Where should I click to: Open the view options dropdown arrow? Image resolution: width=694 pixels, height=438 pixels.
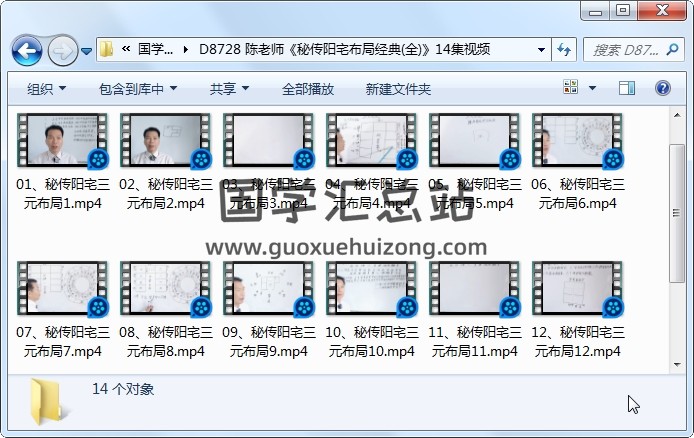point(594,89)
